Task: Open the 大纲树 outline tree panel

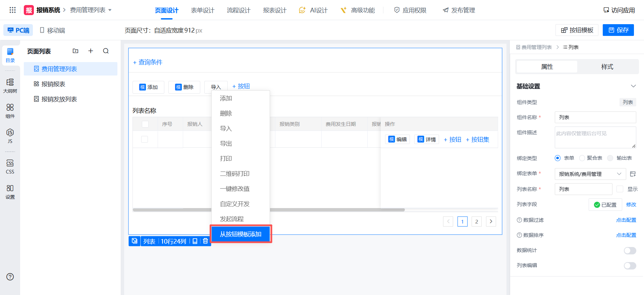Action: click(x=10, y=86)
